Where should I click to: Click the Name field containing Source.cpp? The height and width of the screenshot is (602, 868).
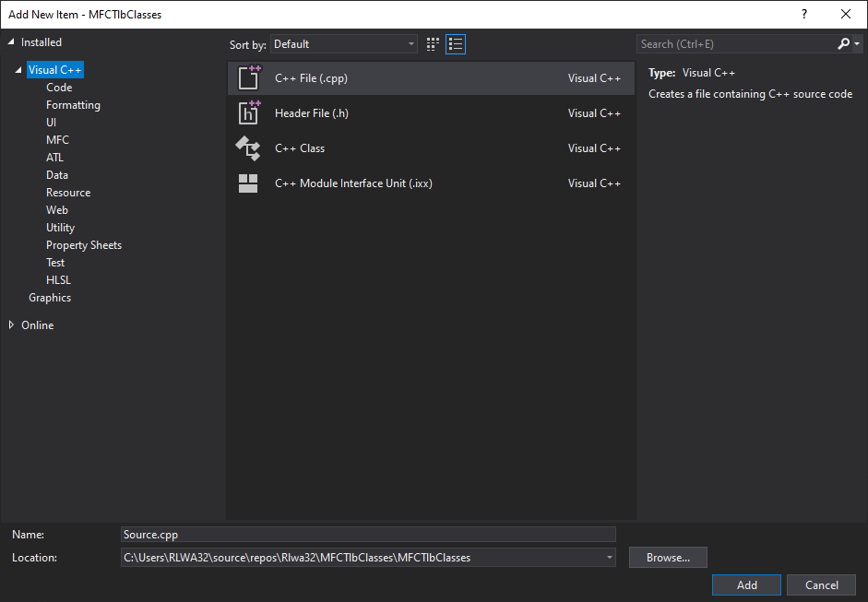368,535
